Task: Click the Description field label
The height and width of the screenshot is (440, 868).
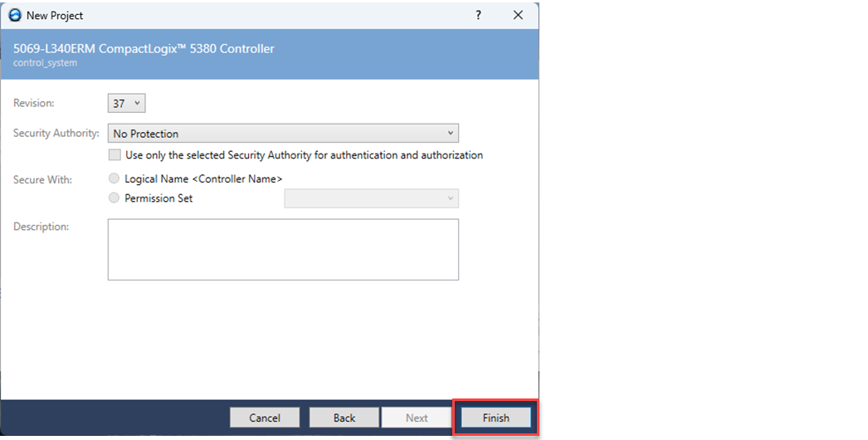Action: [x=41, y=227]
